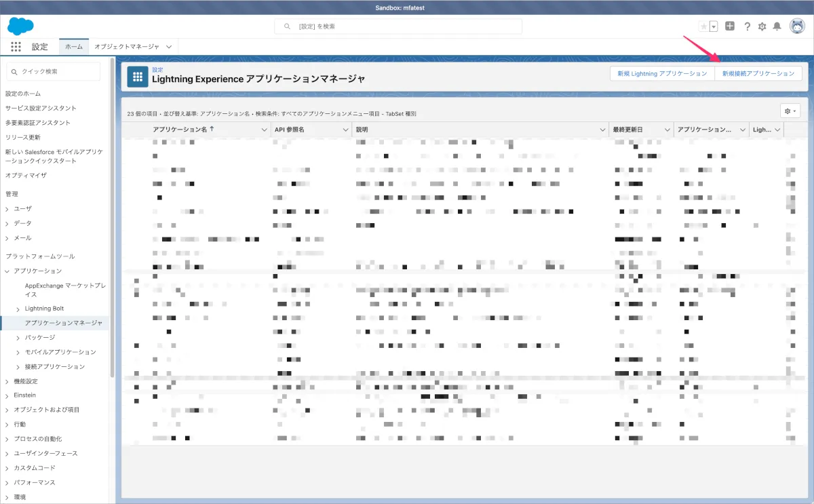Open the dropdown next to オブジェクトマネージャ tab
Image resolution: width=814 pixels, height=504 pixels.
coord(169,47)
